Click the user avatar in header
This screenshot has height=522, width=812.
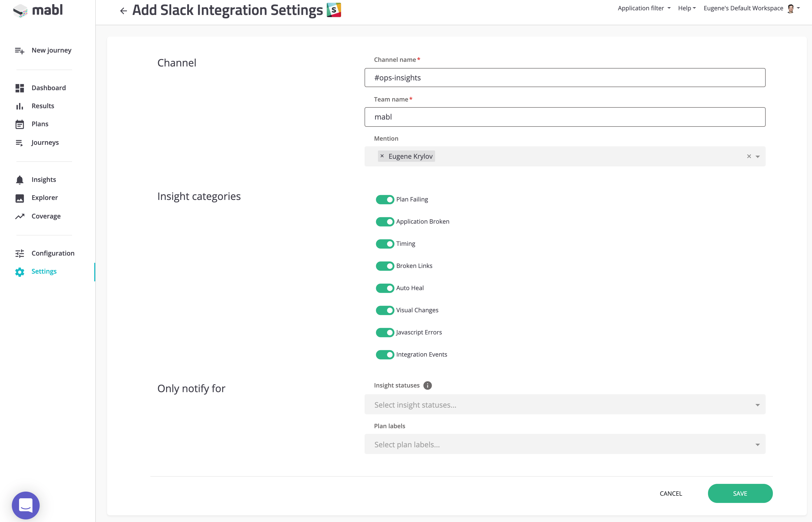791,9
